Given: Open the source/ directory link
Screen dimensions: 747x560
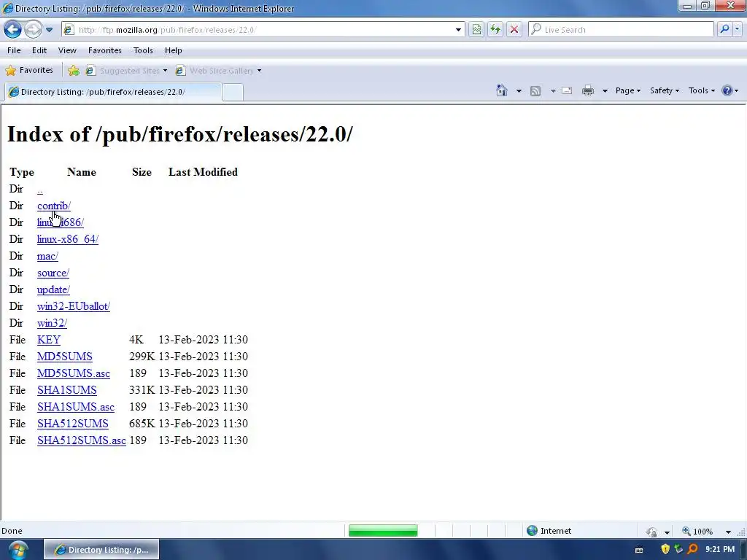Looking at the screenshot, I should point(53,273).
